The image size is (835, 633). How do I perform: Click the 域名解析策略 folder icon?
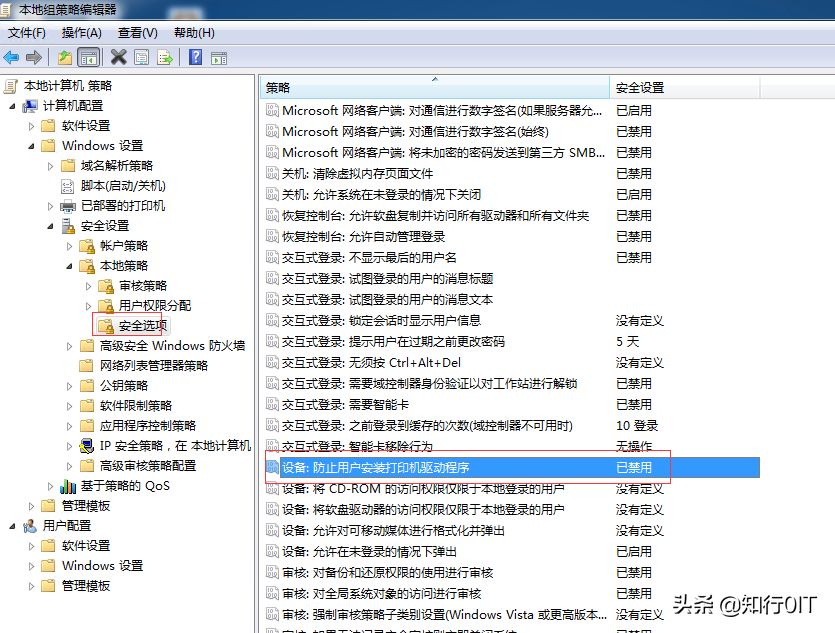[x=68, y=166]
